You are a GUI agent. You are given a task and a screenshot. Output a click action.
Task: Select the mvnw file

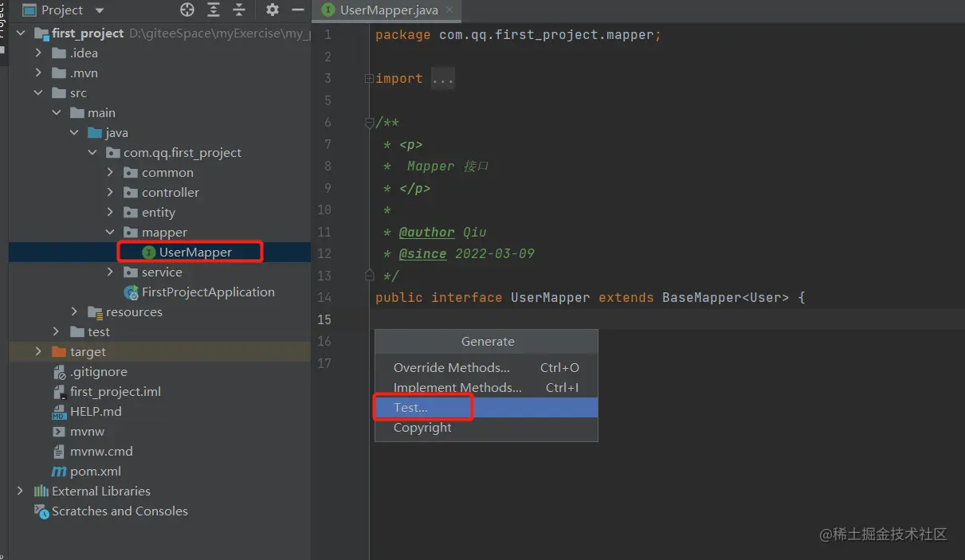[88, 432]
